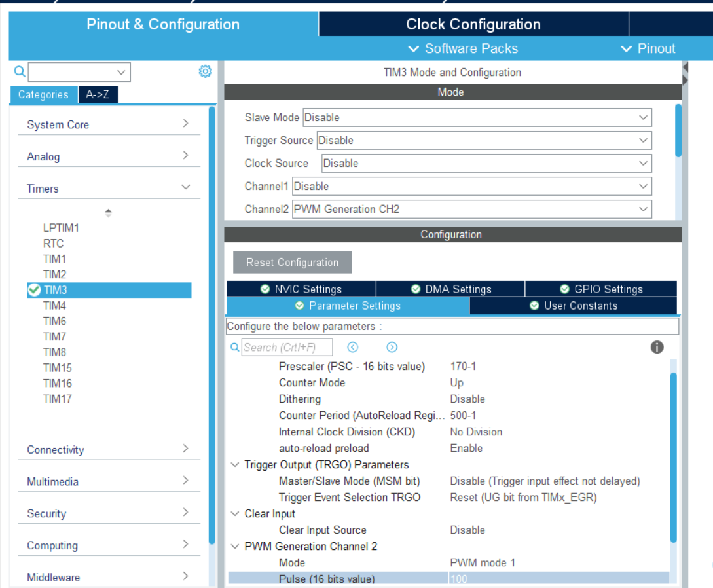The image size is (713, 588).
Task: Click the Counter Mode value Up
Action: (456, 382)
